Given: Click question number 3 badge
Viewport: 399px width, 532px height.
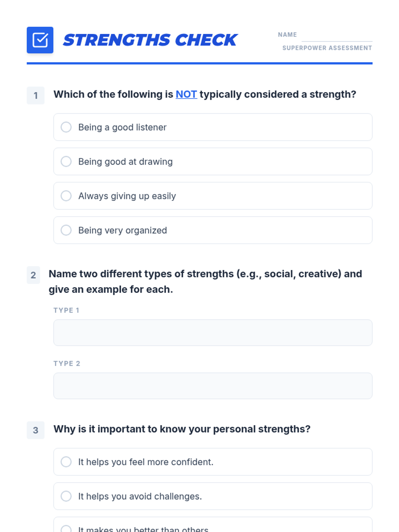Looking at the screenshot, I should (36, 430).
